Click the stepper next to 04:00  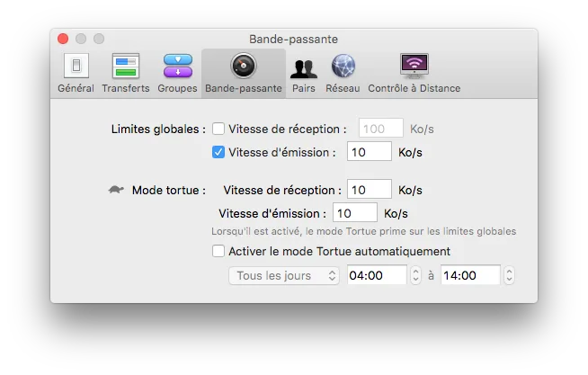click(415, 275)
